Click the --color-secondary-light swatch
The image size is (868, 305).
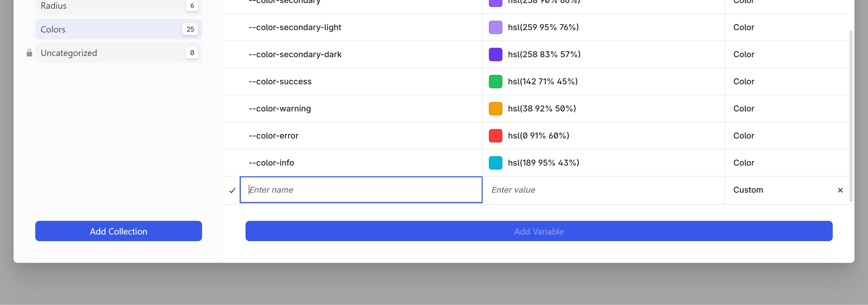[495, 27]
